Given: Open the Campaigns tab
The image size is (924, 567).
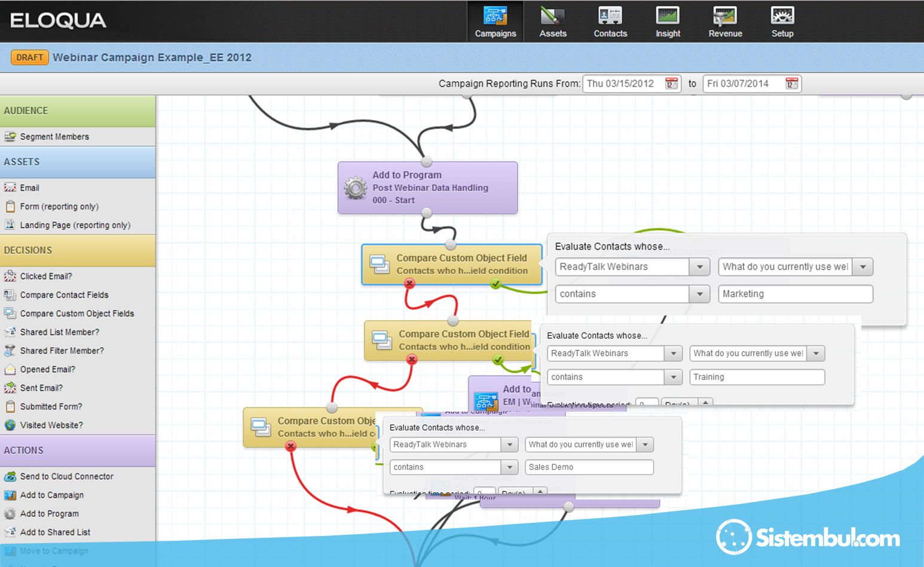Looking at the screenshot, I should [495, 22].
